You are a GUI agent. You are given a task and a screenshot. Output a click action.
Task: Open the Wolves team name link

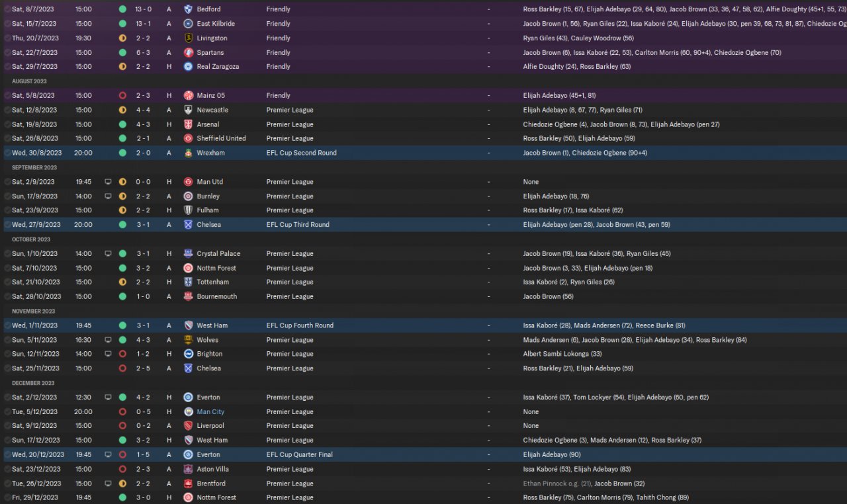click(208, 340)
